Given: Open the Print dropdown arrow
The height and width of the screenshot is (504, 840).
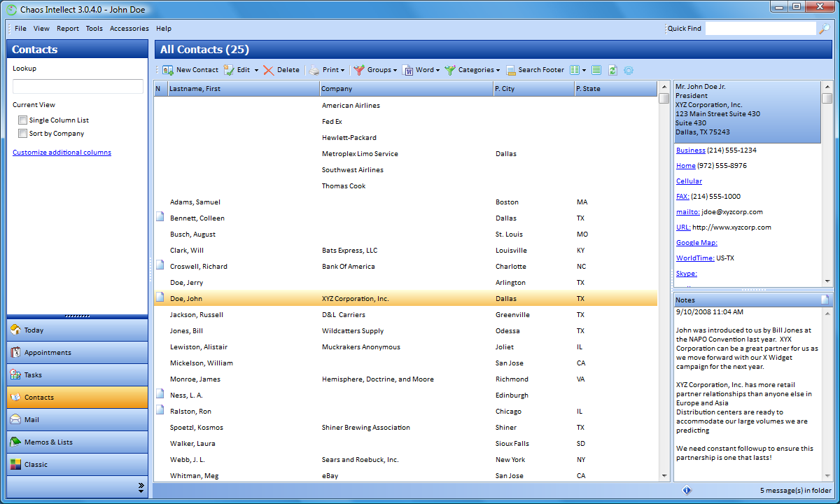Looking at the screenshot, I should coord(343,71).
